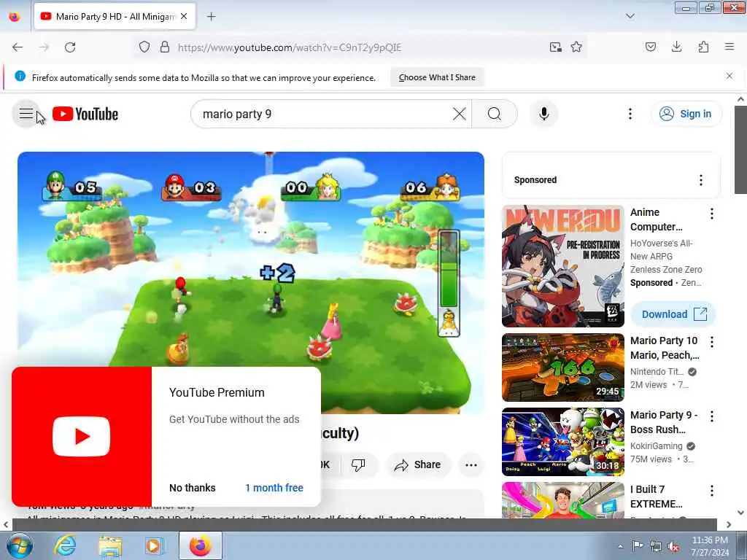The image size is (747, 560).
Task: Open the Firefox downloads panel
Action: (676, 47)
